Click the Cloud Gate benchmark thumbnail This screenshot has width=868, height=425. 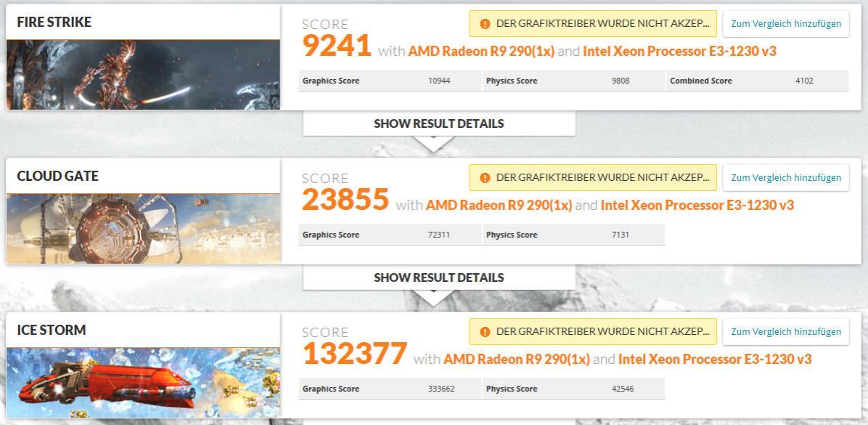143,229
